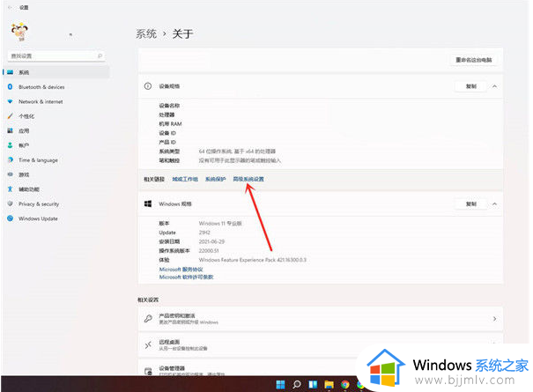Open 产品密钥和激活 under 相关设置
The height and width of the screenshot is (392, 533).
point(321,319)
